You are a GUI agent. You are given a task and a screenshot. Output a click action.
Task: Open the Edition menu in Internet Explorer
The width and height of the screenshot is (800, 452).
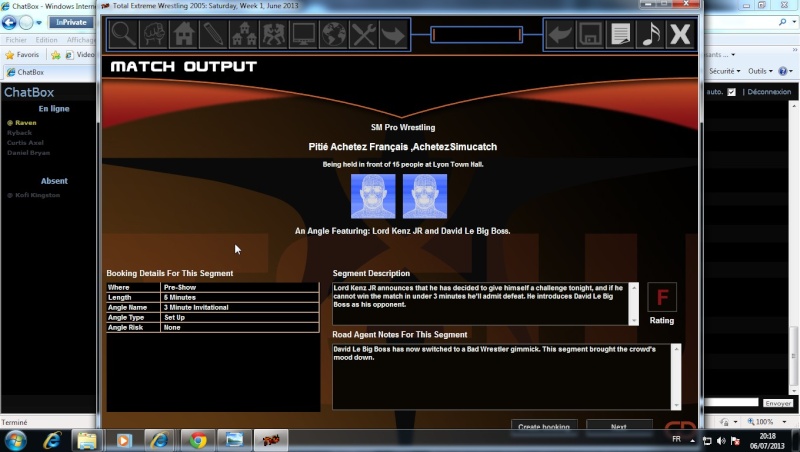click(46, 40)
